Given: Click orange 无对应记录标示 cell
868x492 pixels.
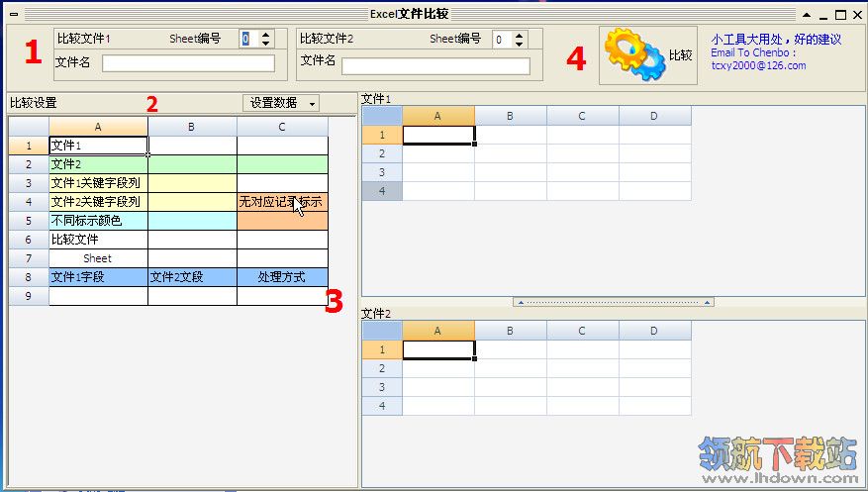Looking at the screenshot, I should click(x=282, y=202).
